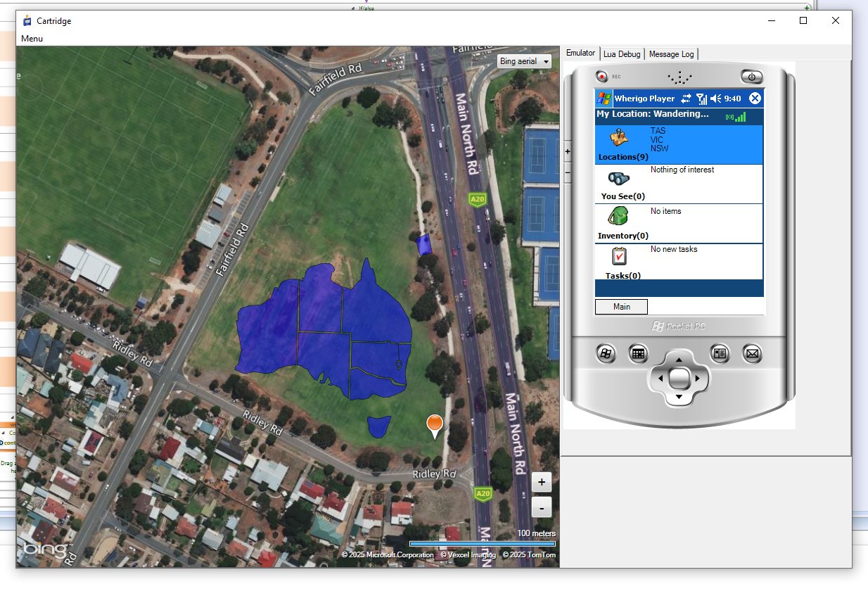
Task: Click the 100 meters scale bar
Action: click(x=483, y=543)
